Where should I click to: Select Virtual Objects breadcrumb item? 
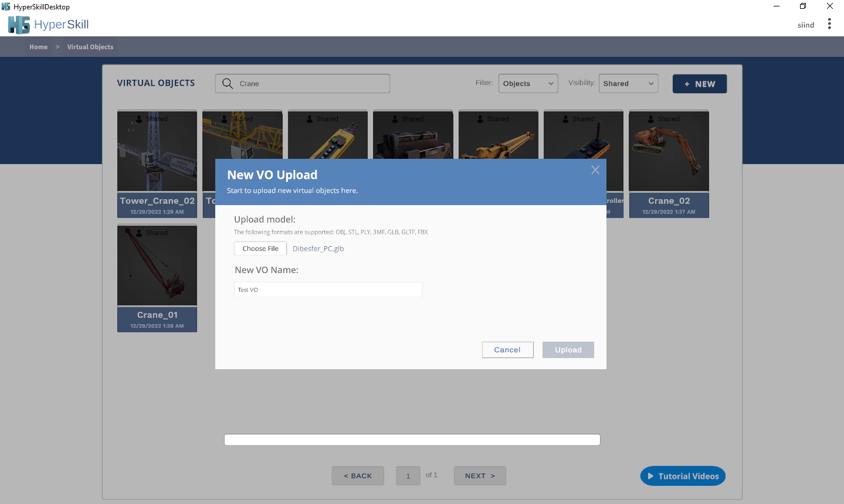pyautogui.click(x=90, y=47)
